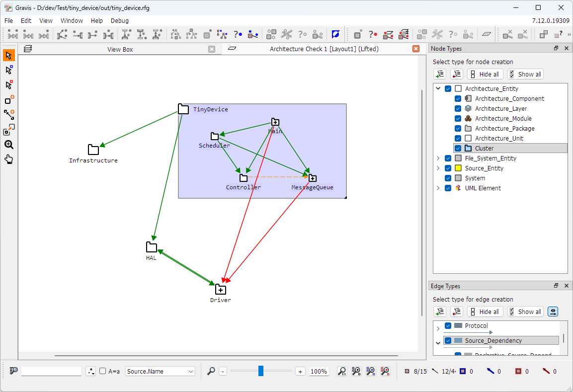Uncheck the Architecture_Entity checkbox
Viewport: 573px width, 392px height.
pyautogui.click(x=448, y=89)
